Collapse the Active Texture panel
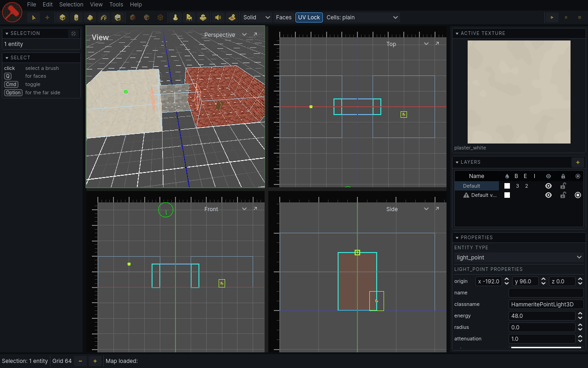588x368 pixels. pyautogui.click(x=457, y=33)
